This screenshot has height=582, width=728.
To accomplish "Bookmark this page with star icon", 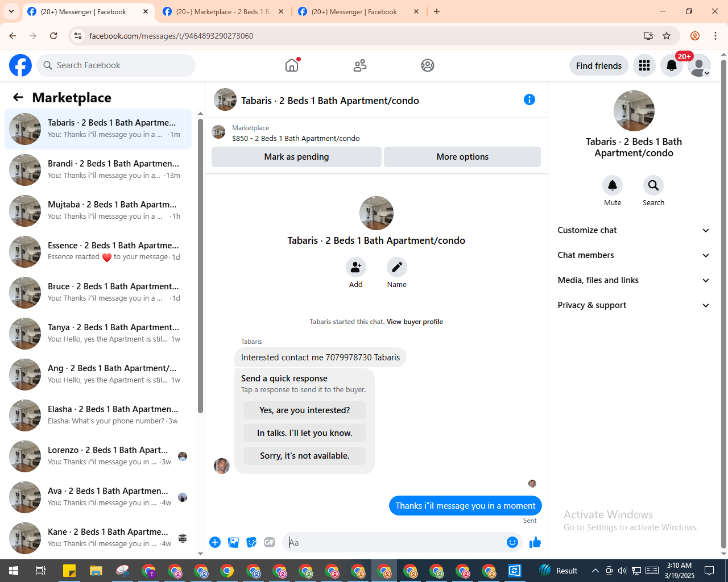I will point(667,36).
